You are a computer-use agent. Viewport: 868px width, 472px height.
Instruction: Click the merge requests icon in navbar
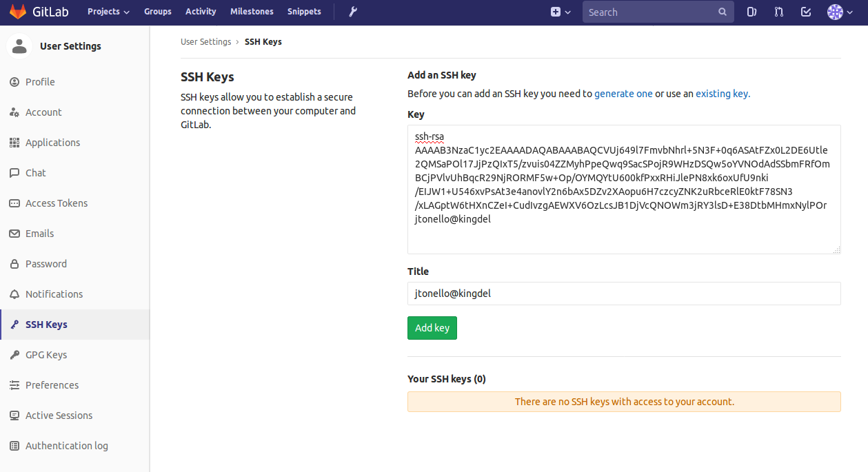pyautogui.click(x=778, y=12)
